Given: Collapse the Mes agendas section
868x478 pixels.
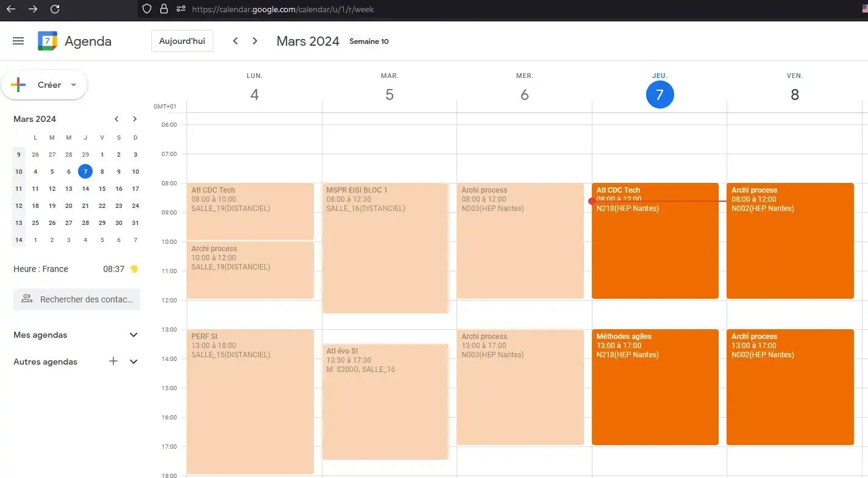Looking at the screenshot, I should pos(134,335).
